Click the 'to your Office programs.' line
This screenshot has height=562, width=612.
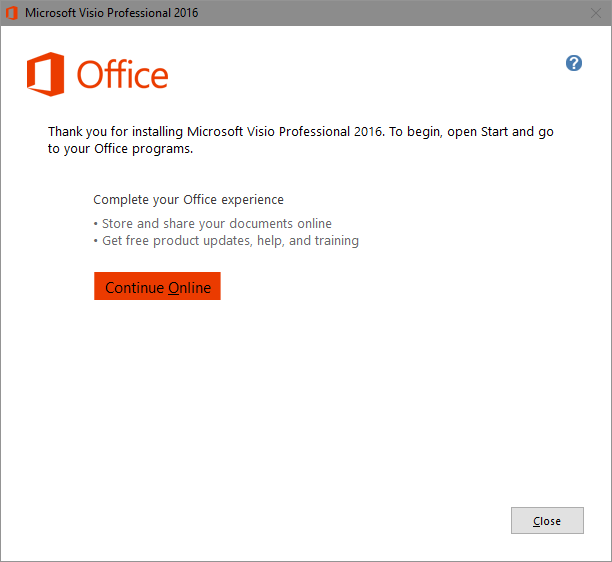point(121,149)
